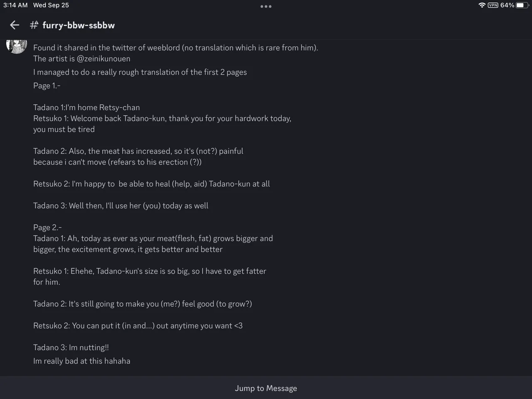This screenshot has width=532, height=399.
Task: Click the 3:14 AM clock
Action: [x=15, y=5]
